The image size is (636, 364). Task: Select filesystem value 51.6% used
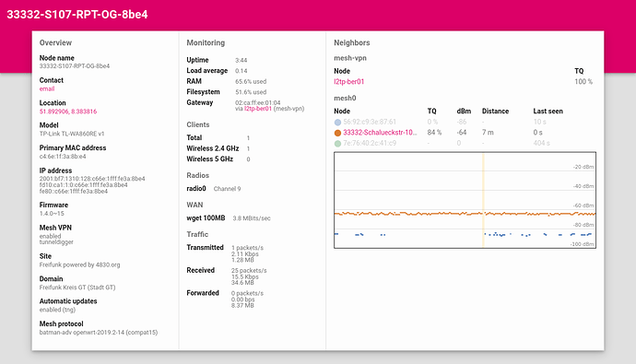[x=251, y=92]
